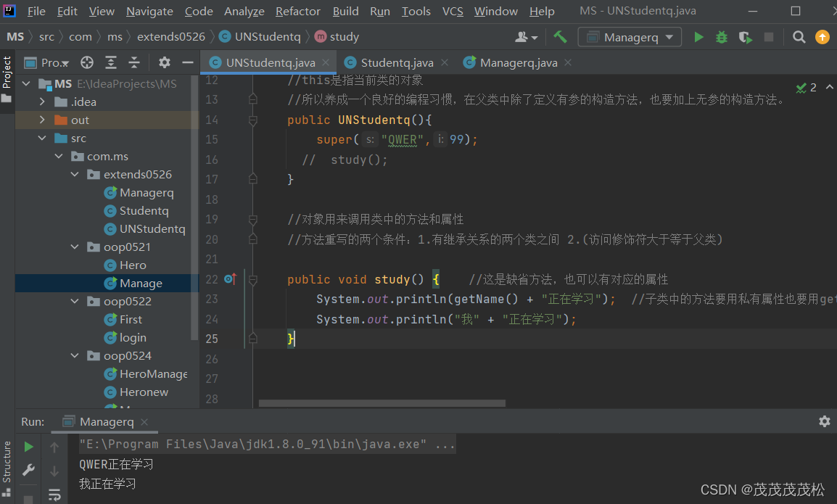Collapse the extends0526 package
This screenshot has width=837, height=504.
point(75,174)
